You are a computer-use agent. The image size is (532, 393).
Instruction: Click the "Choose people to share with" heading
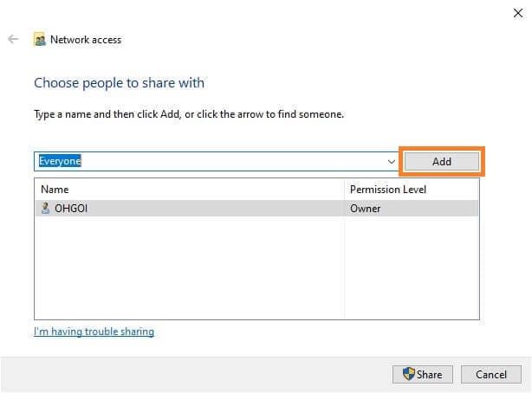(119, 83)
